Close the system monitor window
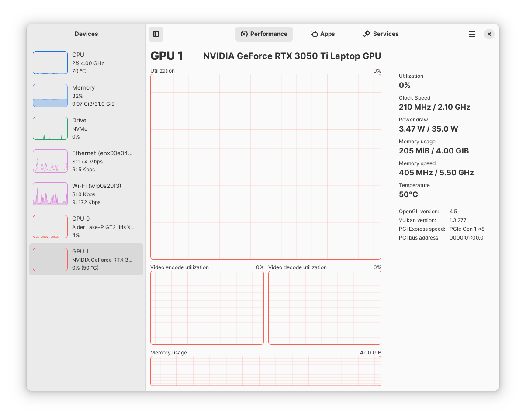Screen dimensions: 526x420 (489, 34)
